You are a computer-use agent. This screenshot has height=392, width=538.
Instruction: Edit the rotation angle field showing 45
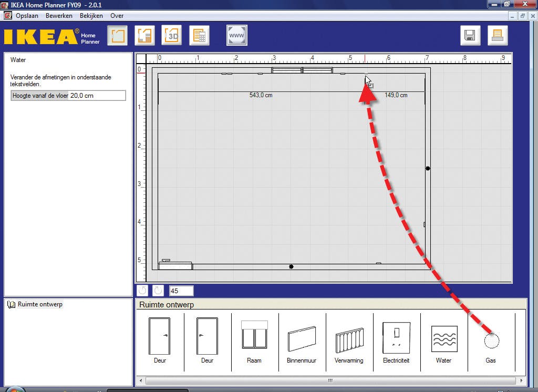(181, 291)
